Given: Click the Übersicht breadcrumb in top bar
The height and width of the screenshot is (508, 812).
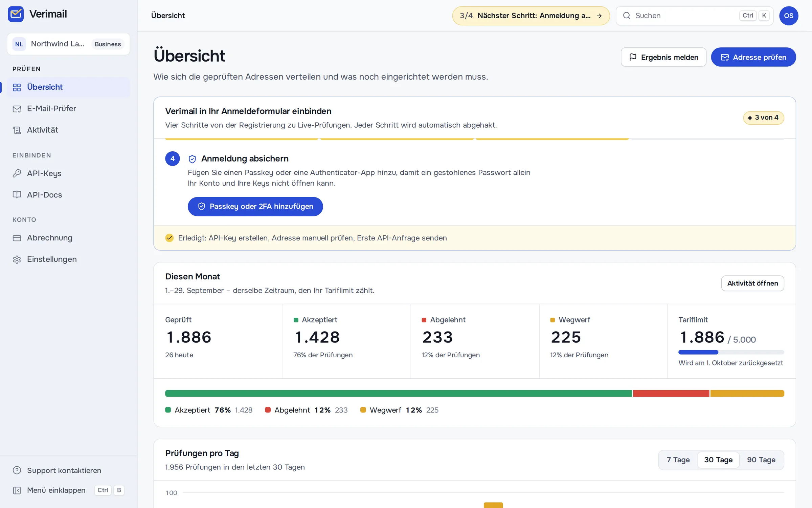Looking at the screenshot, I should (x=168, y=16).
